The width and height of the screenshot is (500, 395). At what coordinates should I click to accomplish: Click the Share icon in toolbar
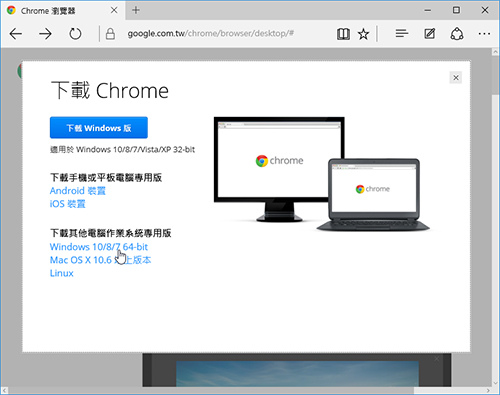coord(457,34)
